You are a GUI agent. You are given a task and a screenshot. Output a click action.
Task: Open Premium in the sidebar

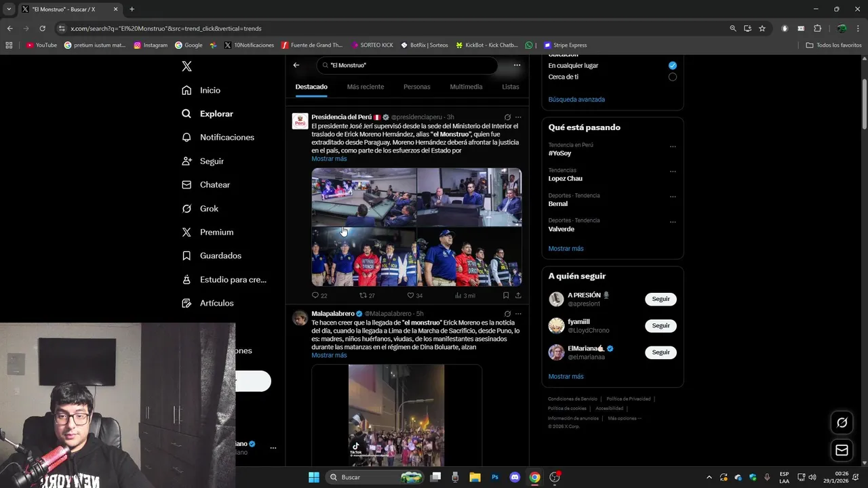(208, 232)
